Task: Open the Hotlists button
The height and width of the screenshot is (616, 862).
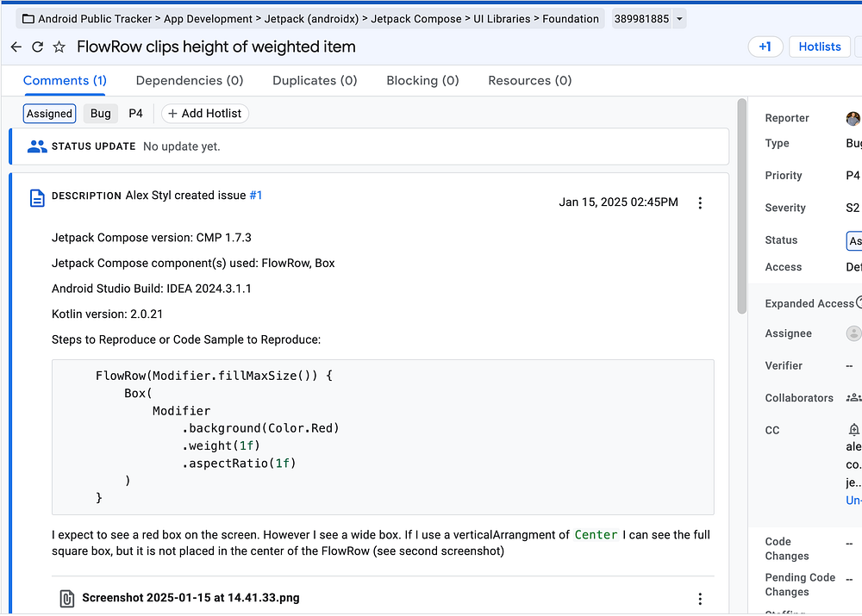Action: [819, 47]
